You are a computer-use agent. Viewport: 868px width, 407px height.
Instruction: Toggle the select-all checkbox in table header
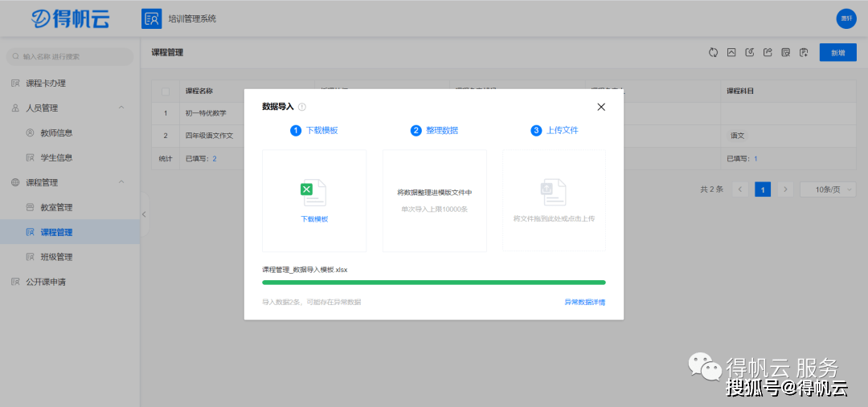[166, 92]
